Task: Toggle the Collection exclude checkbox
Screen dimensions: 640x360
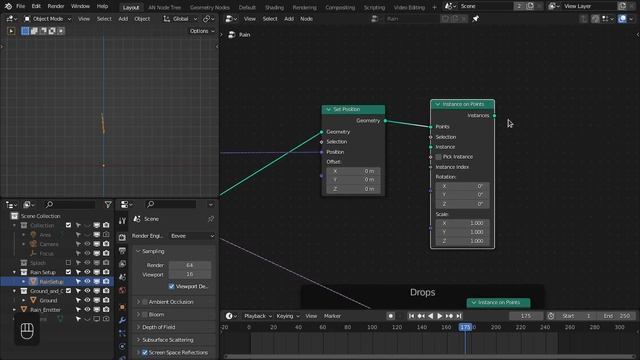Action: (x=68, y=225)
